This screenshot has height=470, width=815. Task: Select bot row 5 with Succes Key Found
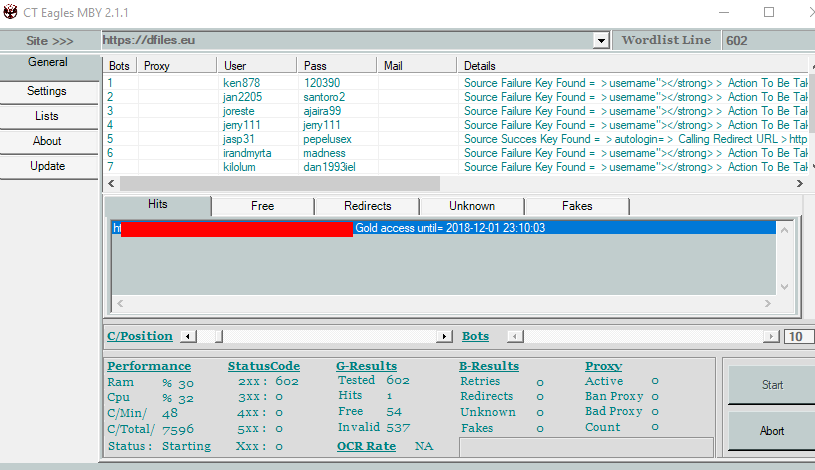[456, 139]
